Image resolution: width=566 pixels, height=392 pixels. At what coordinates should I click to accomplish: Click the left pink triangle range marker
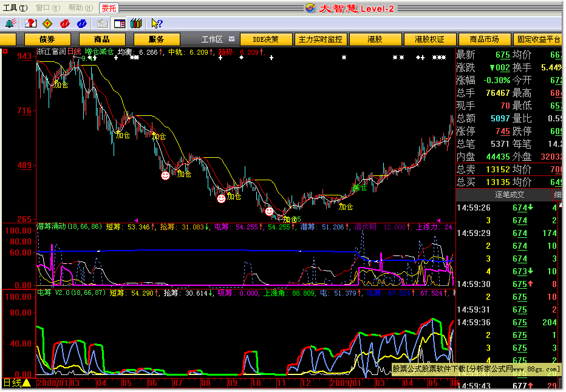(x=136, y=220)
